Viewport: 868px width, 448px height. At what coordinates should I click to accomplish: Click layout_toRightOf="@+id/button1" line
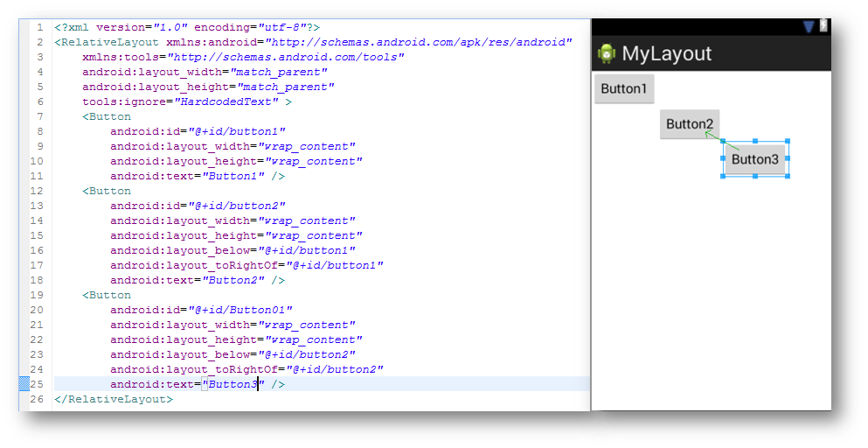click(247, 266)
